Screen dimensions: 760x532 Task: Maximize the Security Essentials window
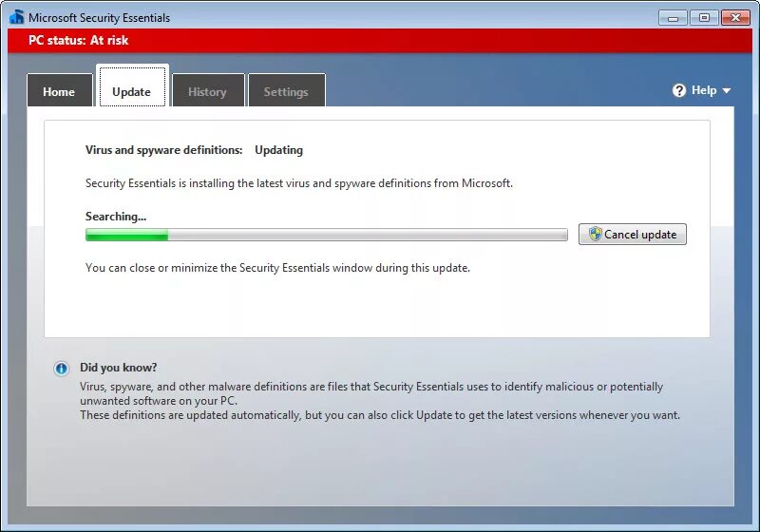(704, 18)
